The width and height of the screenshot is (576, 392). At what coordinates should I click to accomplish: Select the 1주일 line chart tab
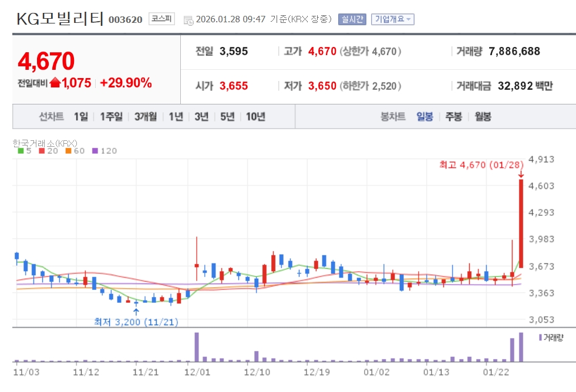pyautogui.click(x=112, y=117)
